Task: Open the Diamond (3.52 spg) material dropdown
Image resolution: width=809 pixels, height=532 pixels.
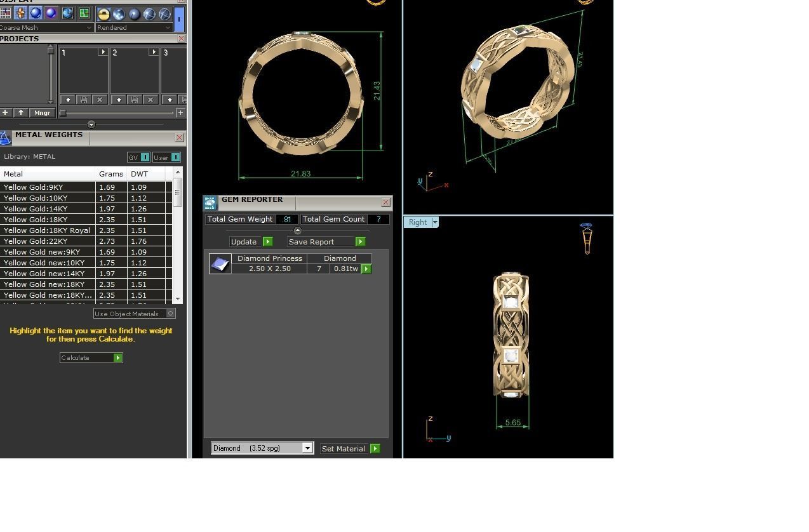Action: coord(262,448)
